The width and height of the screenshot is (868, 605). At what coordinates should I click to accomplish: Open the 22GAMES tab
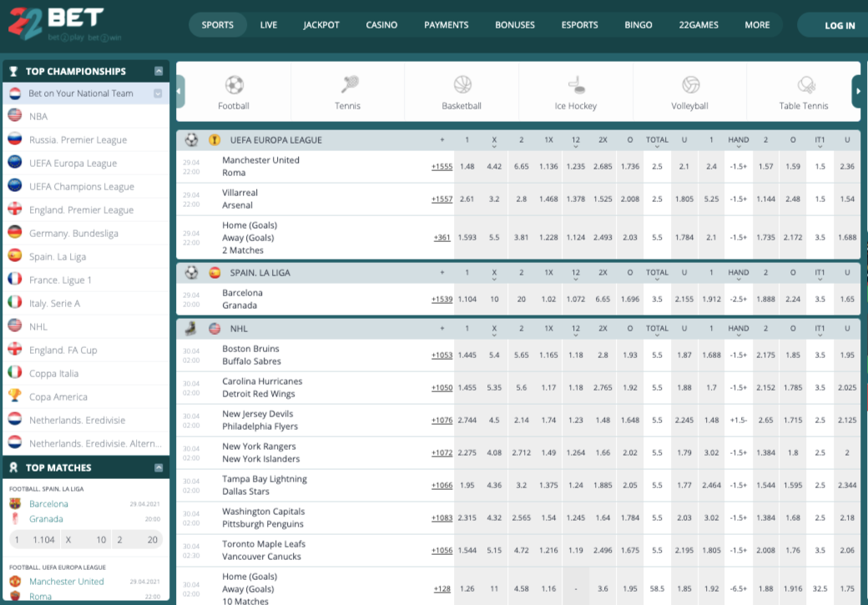click(699, 25)
